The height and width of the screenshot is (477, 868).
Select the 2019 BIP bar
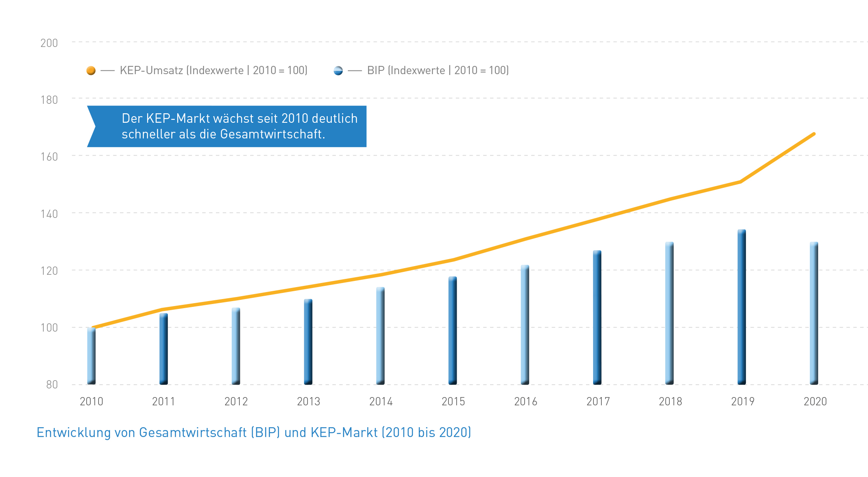[742, 307]
